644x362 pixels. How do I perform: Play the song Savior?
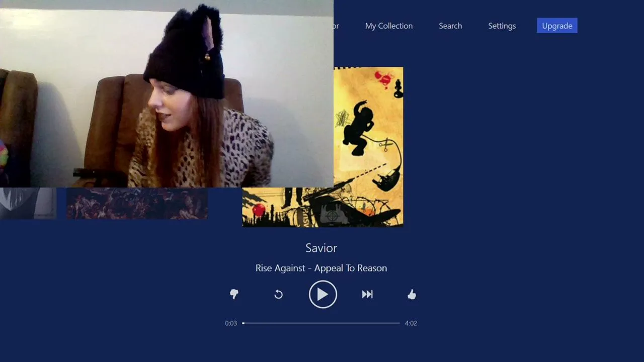323,294
